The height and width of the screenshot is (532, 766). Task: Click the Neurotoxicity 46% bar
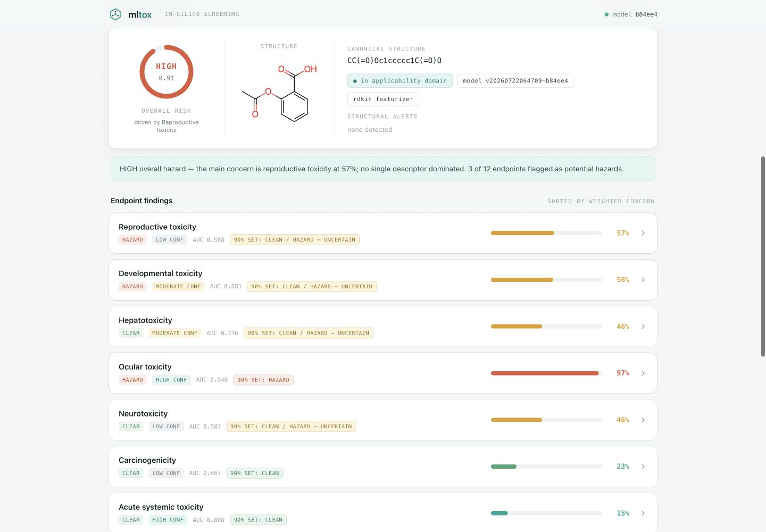546,420
